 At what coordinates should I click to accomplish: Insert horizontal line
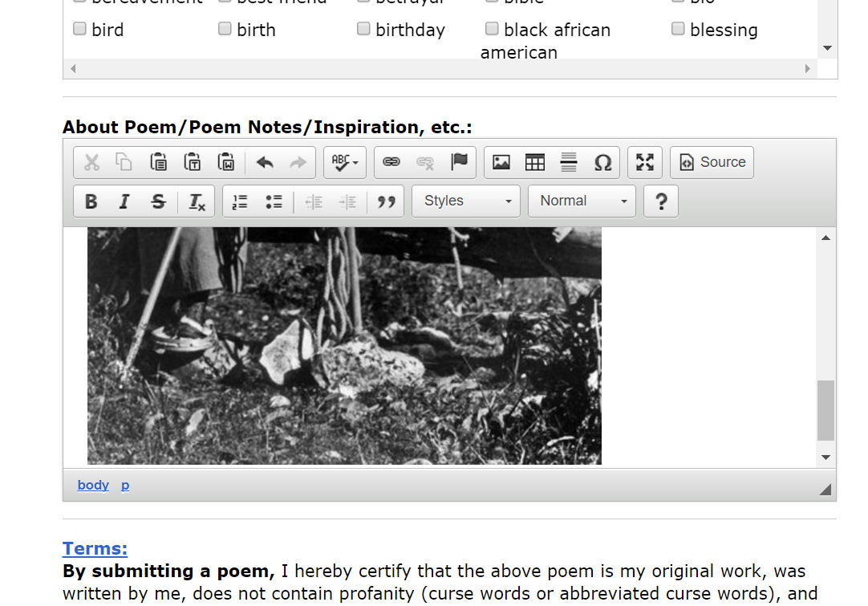coord(569,162)
